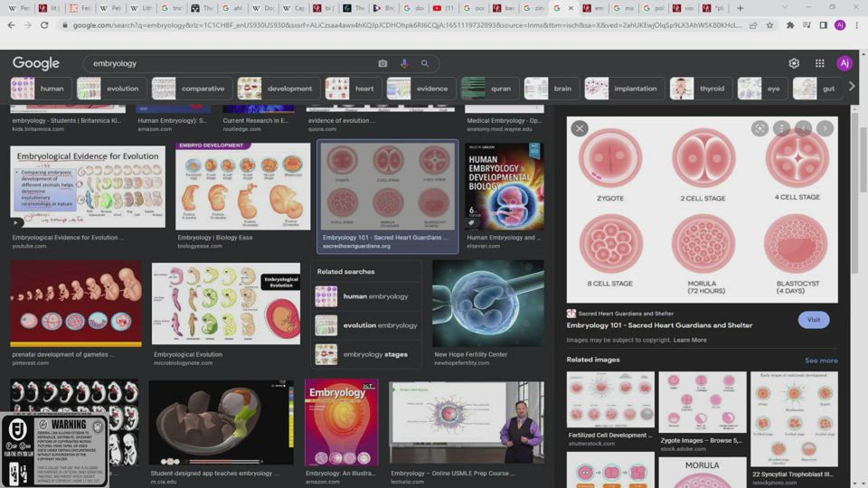The image size is (868, 488).
Task: Bookmark this page with the star icon
Action: click(770, 25)
